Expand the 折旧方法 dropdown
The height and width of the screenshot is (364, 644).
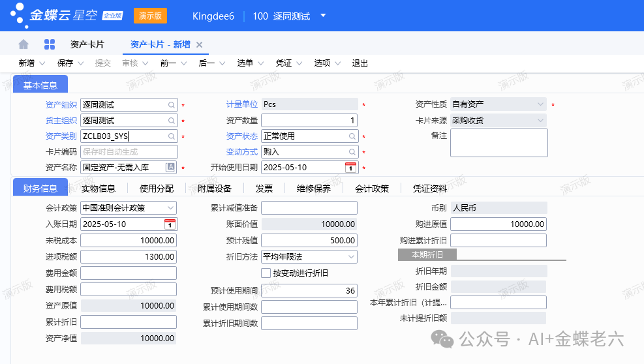click(x=351, y=257)
